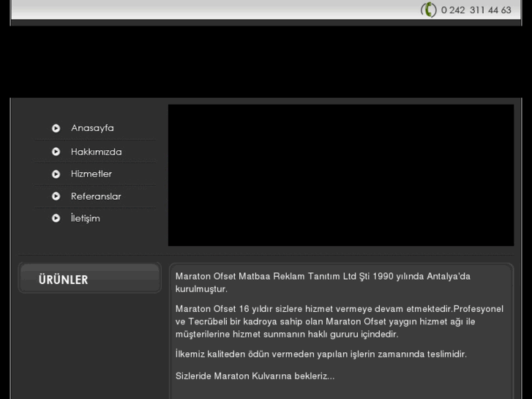
Task: Click the paragraph starting "Maraton Ofset Matbaa Reklam"
Action: [323, 283]
